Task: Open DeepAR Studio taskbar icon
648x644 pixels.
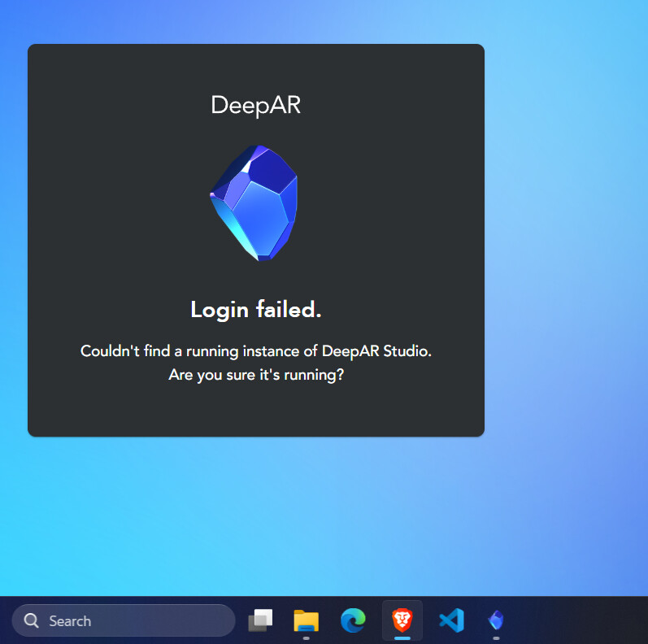Action: coord(496,620)
